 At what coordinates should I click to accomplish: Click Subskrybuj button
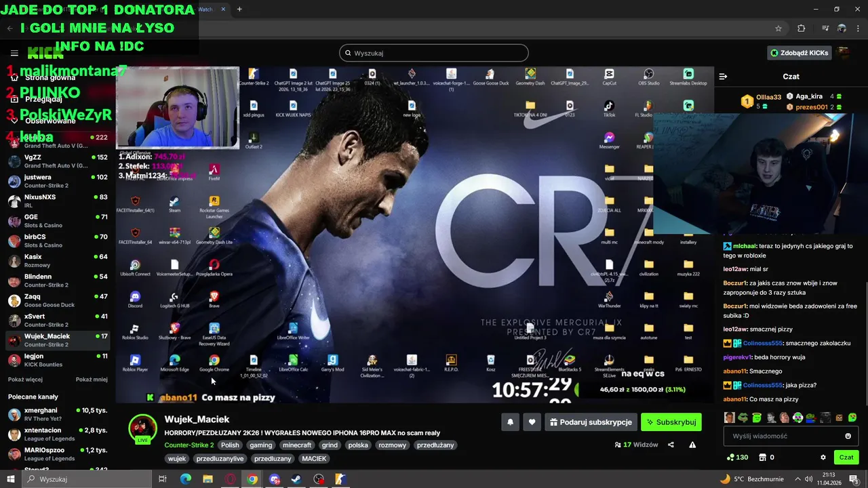(671, 422)
